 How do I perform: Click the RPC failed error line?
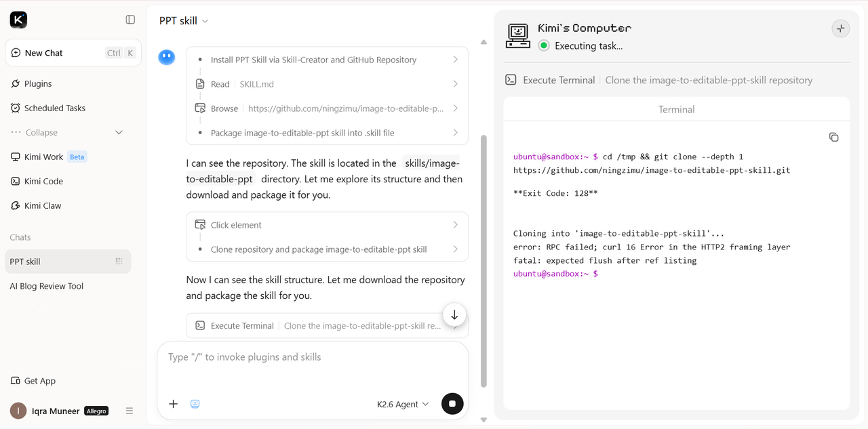652,247
